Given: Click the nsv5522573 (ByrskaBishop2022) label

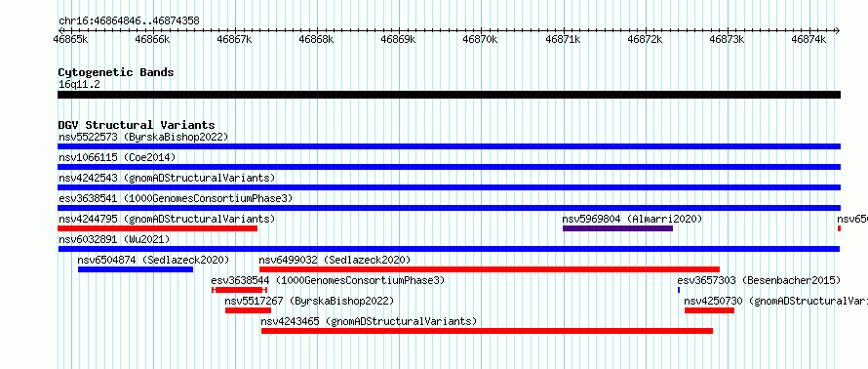Looking at the screenshot, I should click(143, 137).
